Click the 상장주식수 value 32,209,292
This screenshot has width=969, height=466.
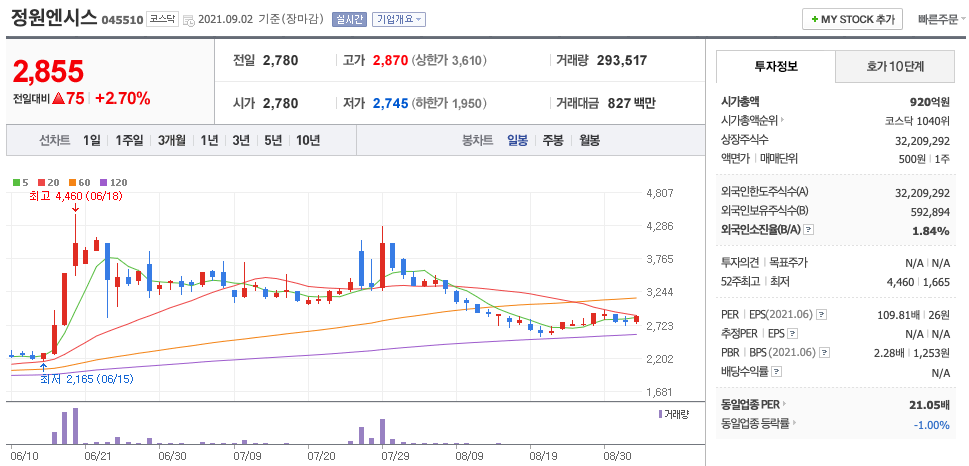[x=922, y=140]
